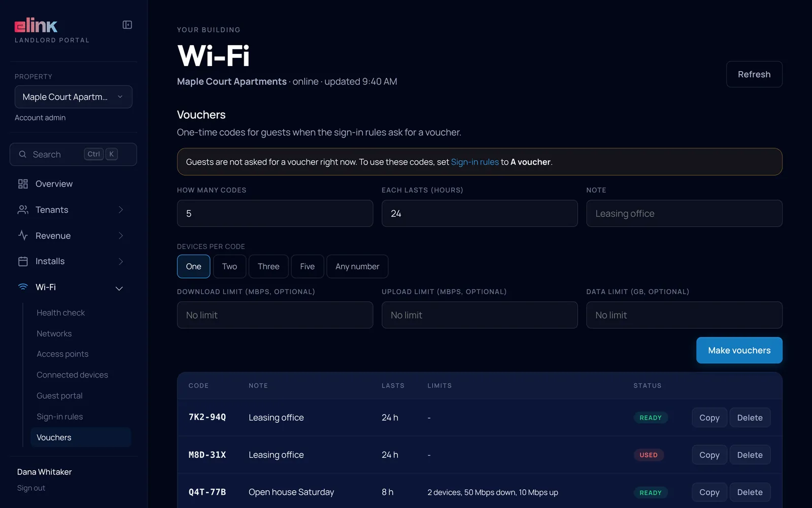
Task: Click the elink logo
Action: tap(36, 25)
